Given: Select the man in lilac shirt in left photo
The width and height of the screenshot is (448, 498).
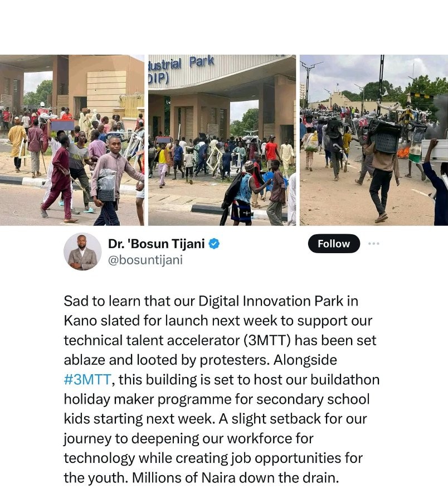Looking at the screenshot, I should click(115, 181).
